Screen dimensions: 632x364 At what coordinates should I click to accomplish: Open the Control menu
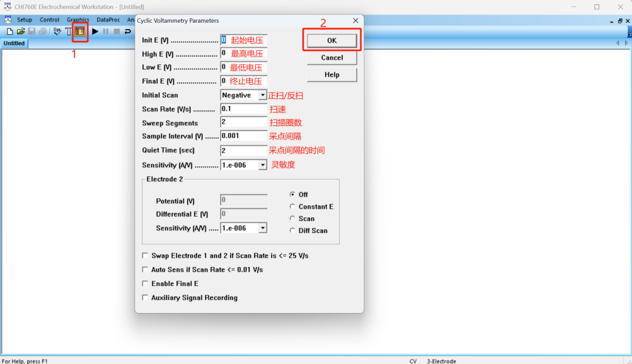pos(49,20)
